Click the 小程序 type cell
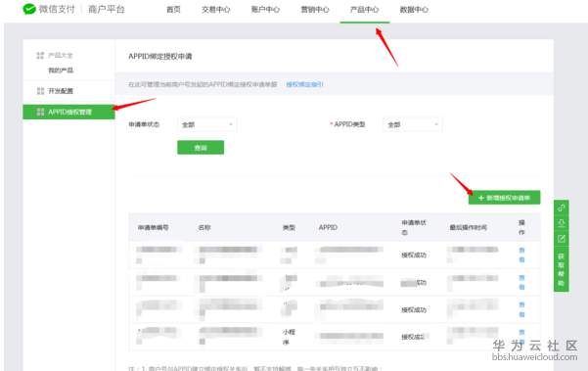Image resolution: width=588 pixels, height=371 pixels. point(289,337)
